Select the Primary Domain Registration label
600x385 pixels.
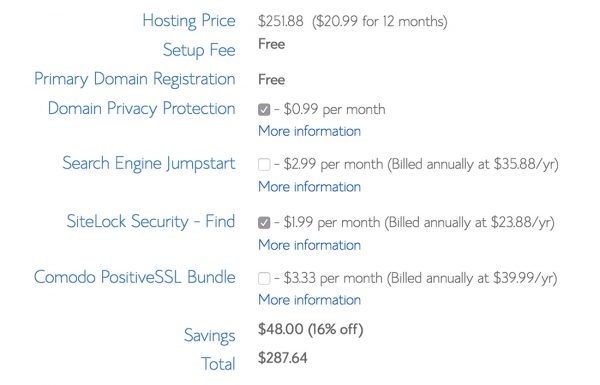tap(135, 79)
